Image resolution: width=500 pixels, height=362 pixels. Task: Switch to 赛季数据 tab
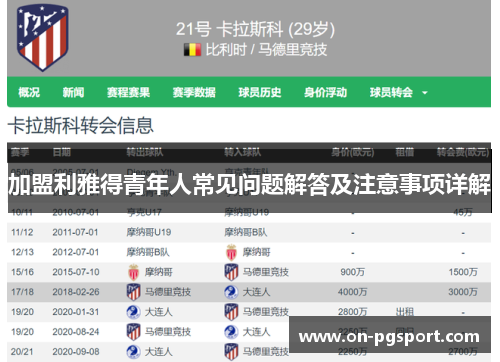tap(194, 92)
